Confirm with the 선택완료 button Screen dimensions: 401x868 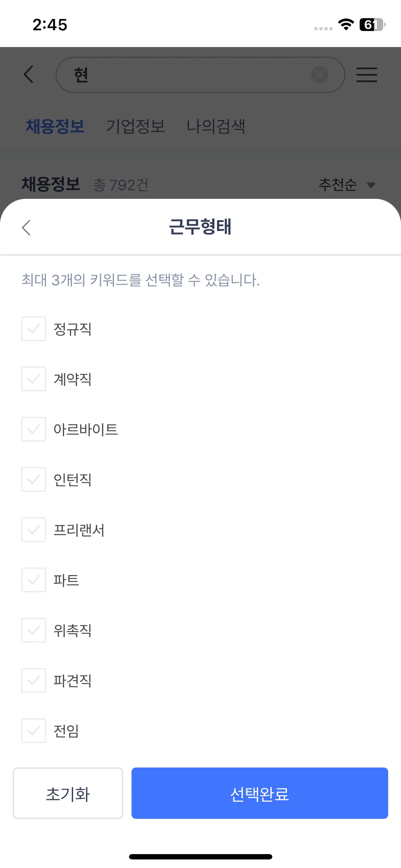259,793
